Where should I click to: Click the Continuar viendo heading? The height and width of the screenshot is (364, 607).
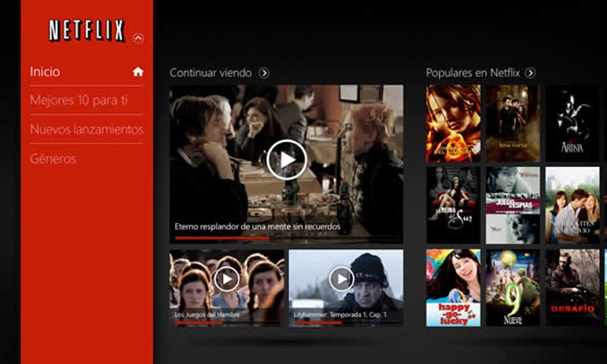pyautogui.click(x=210, y=72)
